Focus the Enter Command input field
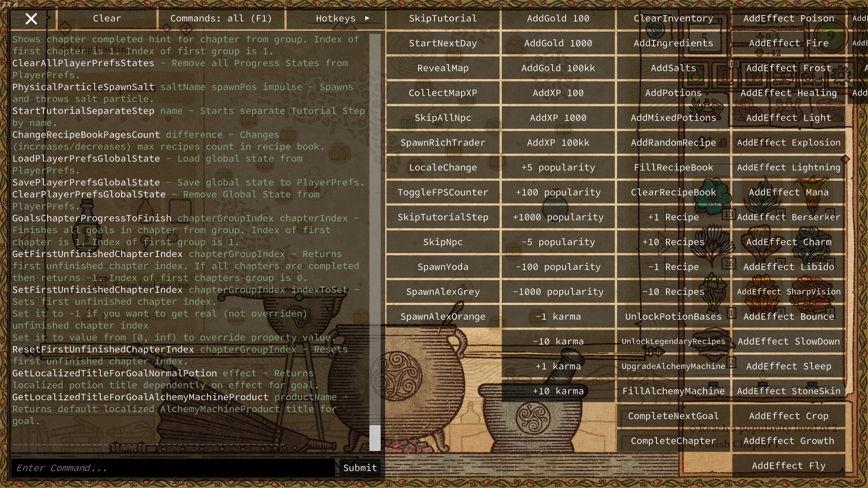 pos(172,468)
